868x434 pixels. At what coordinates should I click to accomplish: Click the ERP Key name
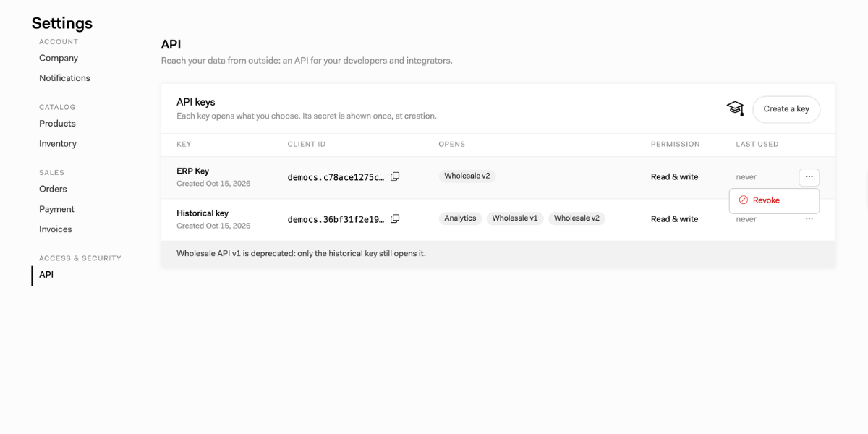(192, 171)
